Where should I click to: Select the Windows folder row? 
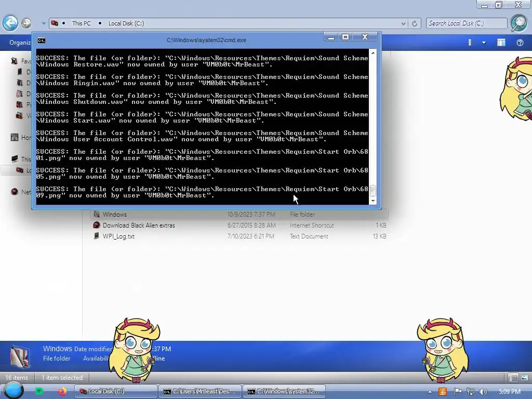click(x=239, y=215)
